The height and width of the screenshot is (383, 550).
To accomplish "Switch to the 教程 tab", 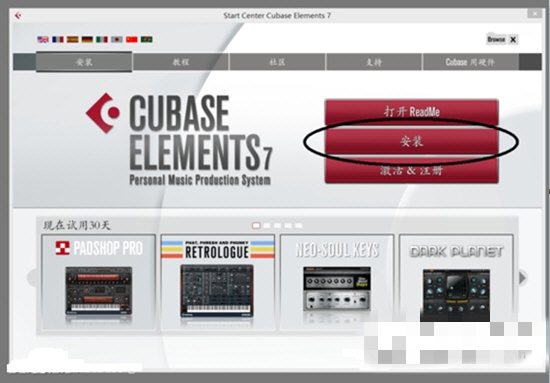I will (x=181, y=62).
